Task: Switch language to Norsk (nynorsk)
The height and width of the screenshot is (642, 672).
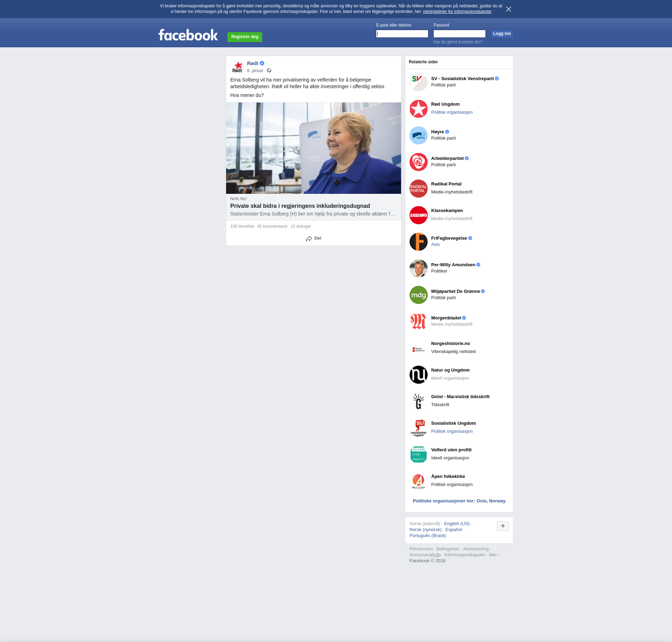Action: 426,530
